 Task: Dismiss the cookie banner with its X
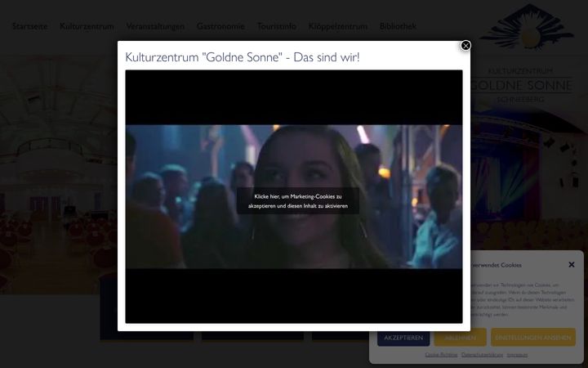point(571,265)
